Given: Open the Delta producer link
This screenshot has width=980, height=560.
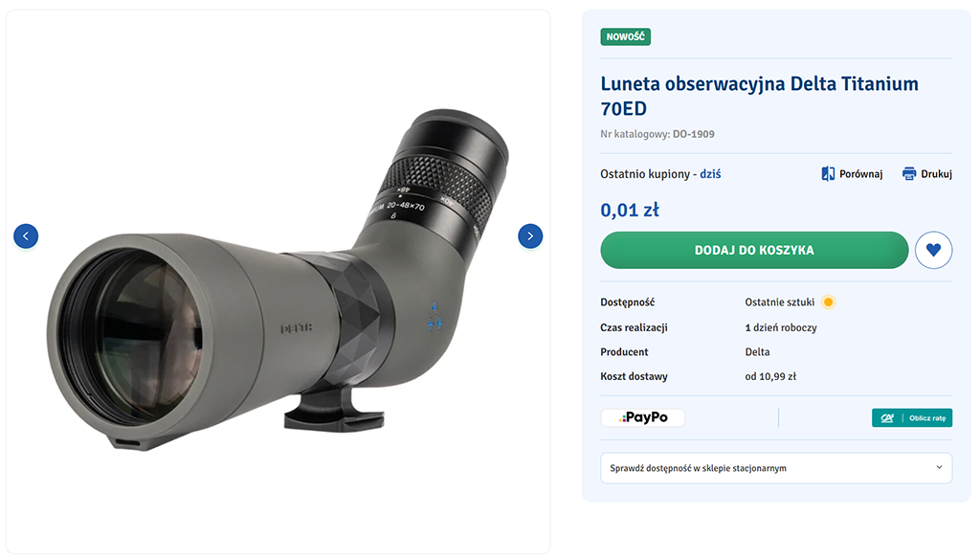Looking at the screenshot, I should 757,352.
